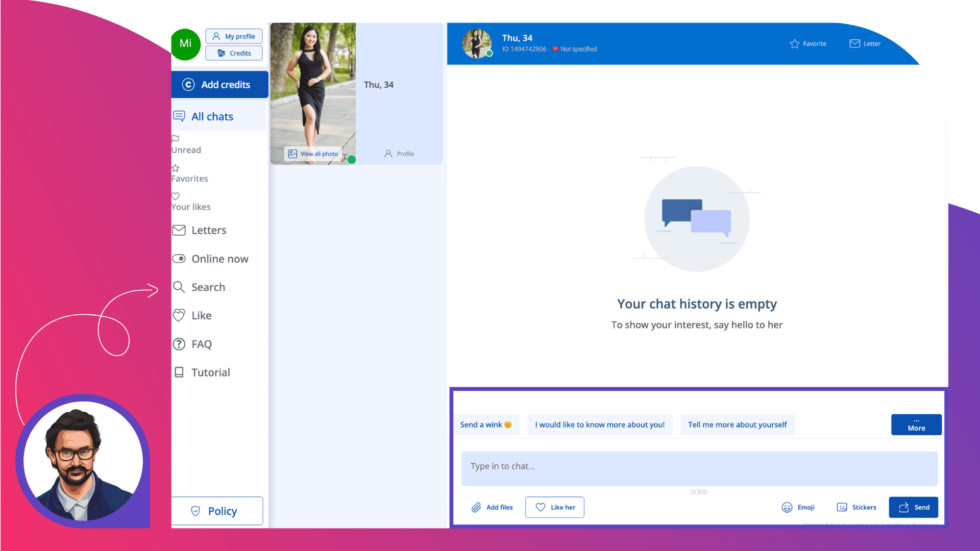Select the All chats tab
The width and height of the screenshot is (980, 551).
(x=212, y=117)
